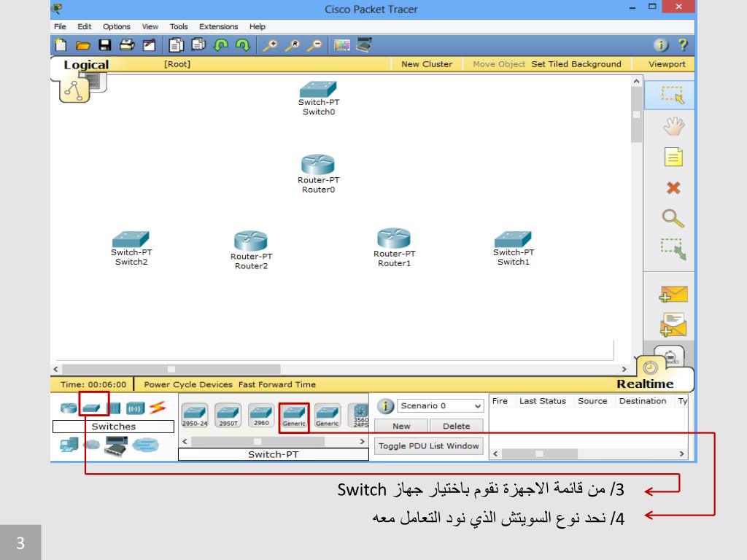Image resolution: width=747 pixels, height=560 pixels.
Task: Click the green Undo arrow
Action: [220, 45]
